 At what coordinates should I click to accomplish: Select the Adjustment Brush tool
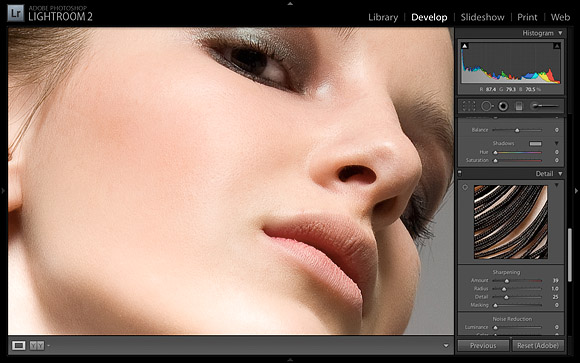[544, 106]
